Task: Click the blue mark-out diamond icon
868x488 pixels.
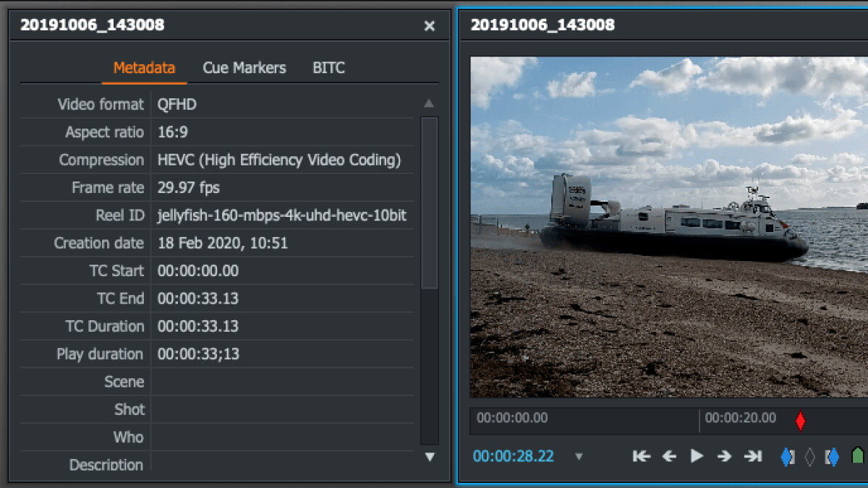Action: (833, 457)
